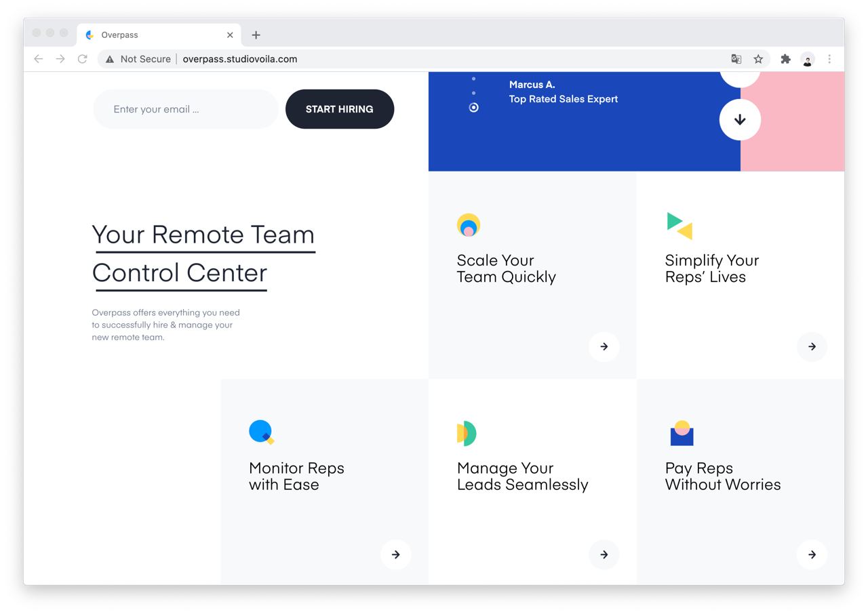This screenshot has height=614, width=868.
Task: Click the Scale Your Team Quickly heading
Action: click(507, 268)
